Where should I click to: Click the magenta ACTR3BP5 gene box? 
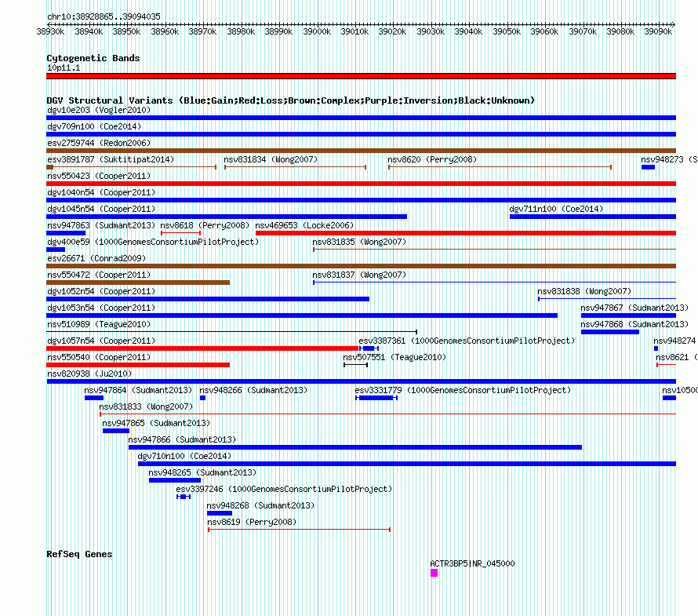434,573
